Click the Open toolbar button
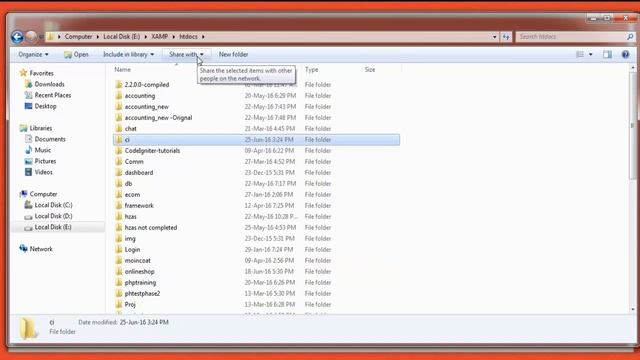This screenshot has height=360, width=640. (76, 54)
